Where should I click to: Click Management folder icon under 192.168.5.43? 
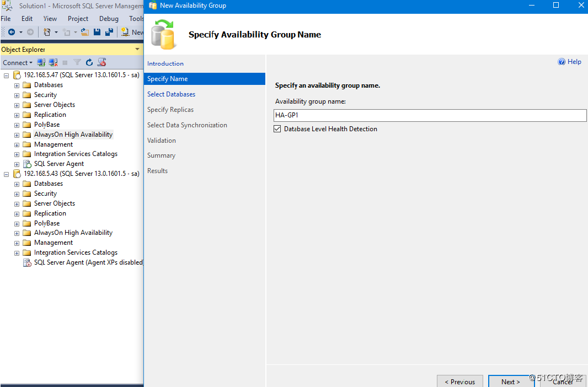coord(26,243)
